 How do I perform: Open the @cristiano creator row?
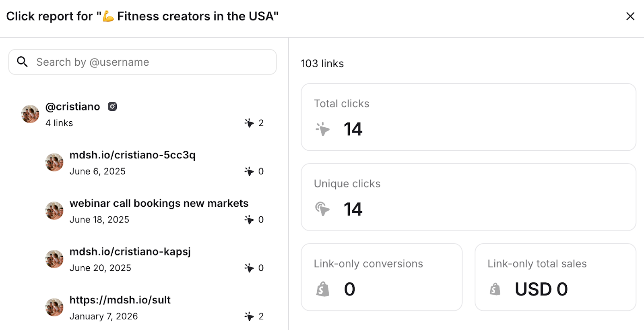73,107
